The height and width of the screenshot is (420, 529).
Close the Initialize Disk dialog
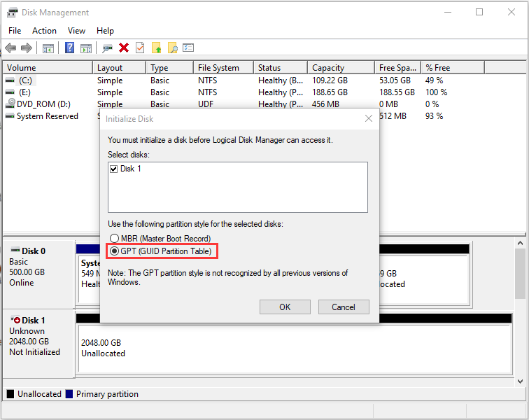(x=368, y=118)
